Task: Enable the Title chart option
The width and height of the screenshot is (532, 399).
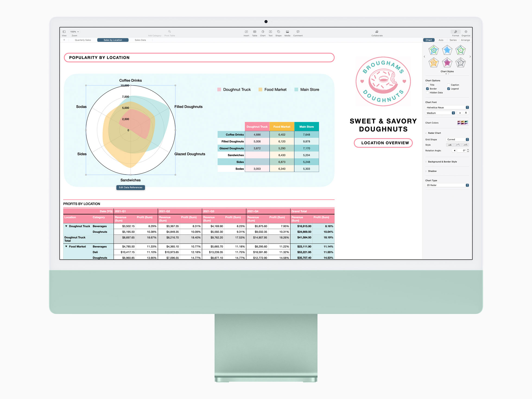Action: coord(427,85)
